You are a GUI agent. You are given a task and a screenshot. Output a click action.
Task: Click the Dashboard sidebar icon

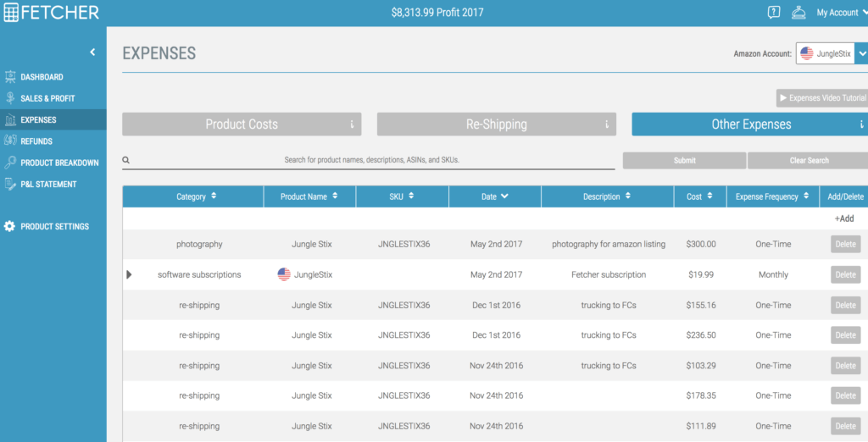pyautogui.click(x=10, y=77)
